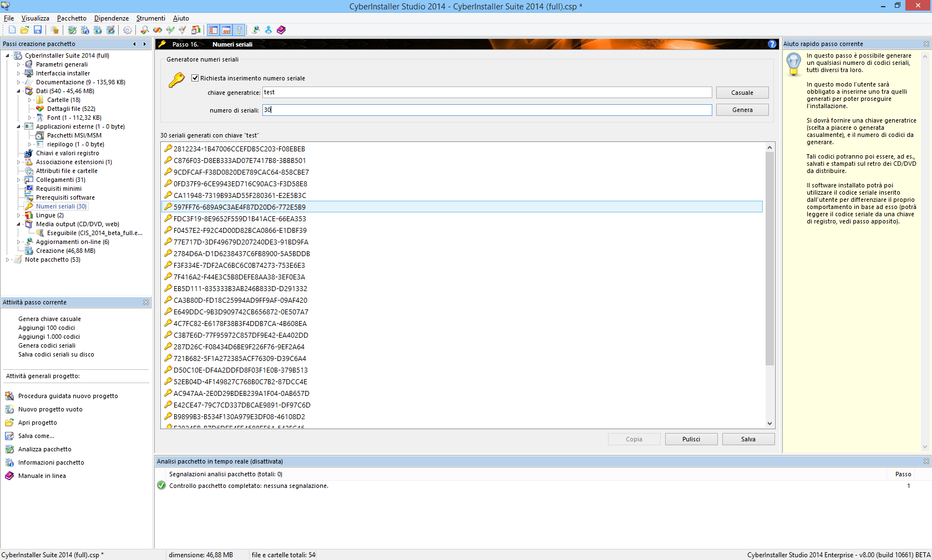Click the orange chain-link toolbar icon
Image resolution: width=932 pixels, height=560 pixels.
(x=158, y=30)
